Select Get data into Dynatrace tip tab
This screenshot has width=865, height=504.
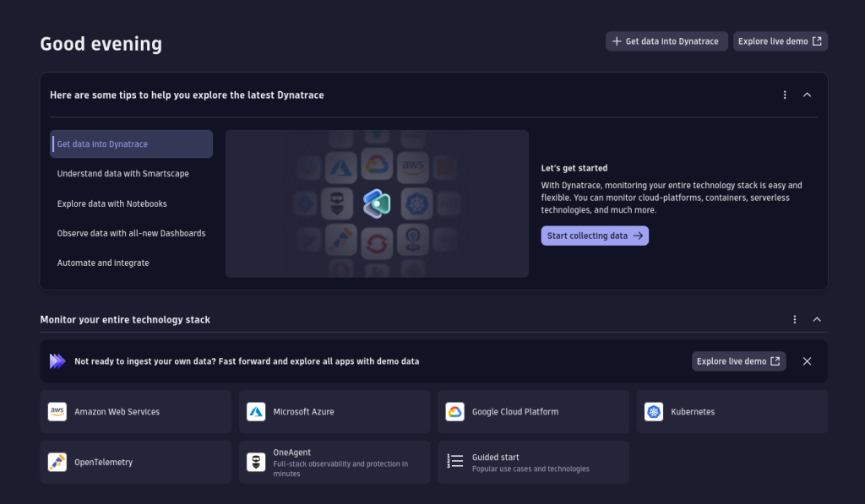[x=131, y=144]
